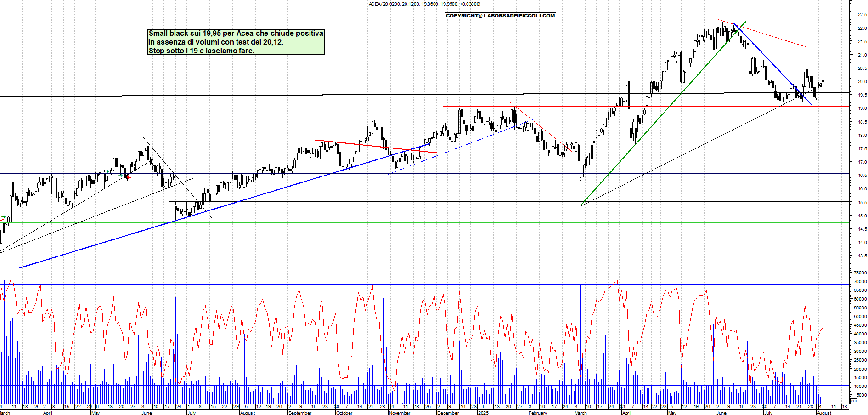Viewport: 868px width, 415px height.
Task: Click the 16.5 price axis label
Action: (x=862, y=176)
